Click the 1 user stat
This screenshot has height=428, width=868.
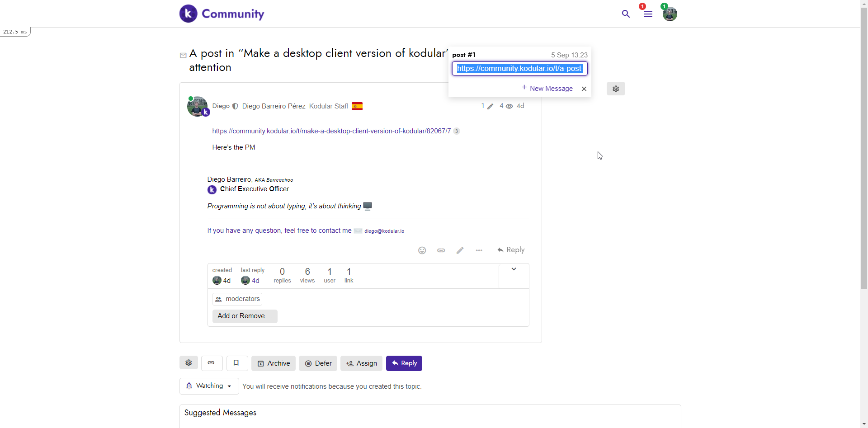[330, 275]
